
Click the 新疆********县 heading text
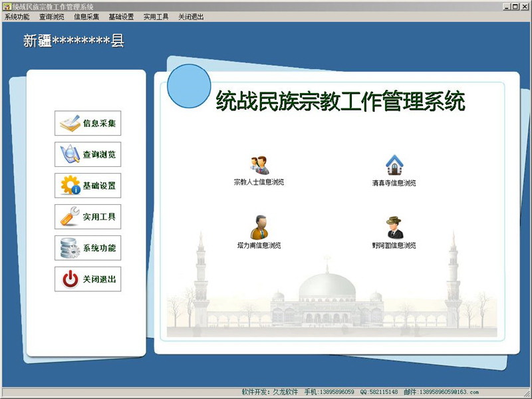click(x=74, y=41)
